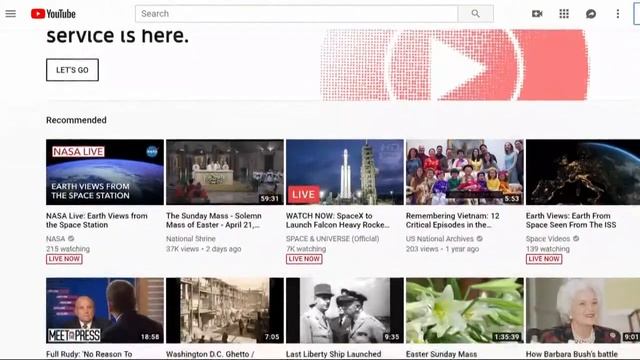Open Barbara Bush video thumbnail

583,311
